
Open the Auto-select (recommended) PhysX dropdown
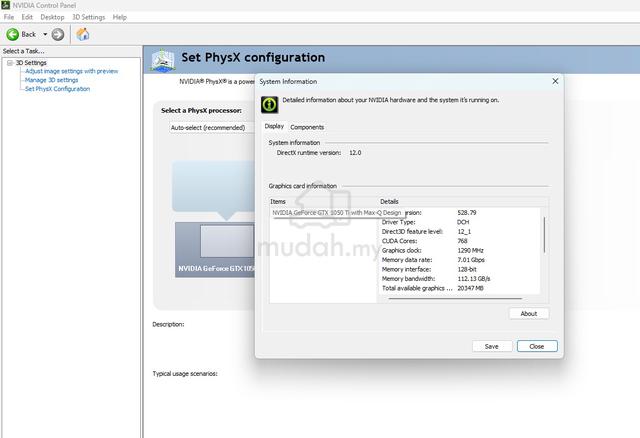pyautogui.click(x=211, y=128)
